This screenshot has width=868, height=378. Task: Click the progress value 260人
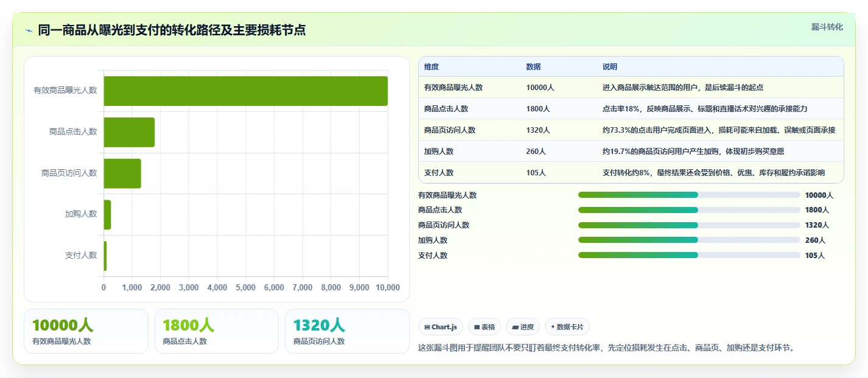[815, 240]
